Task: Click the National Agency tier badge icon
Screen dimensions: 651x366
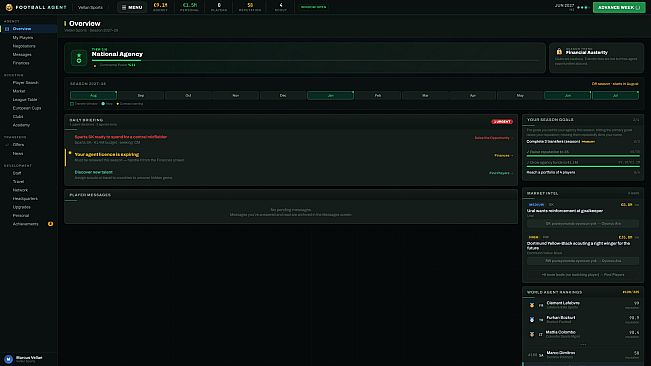Action: pyautogui.click(x=79, y=58)
